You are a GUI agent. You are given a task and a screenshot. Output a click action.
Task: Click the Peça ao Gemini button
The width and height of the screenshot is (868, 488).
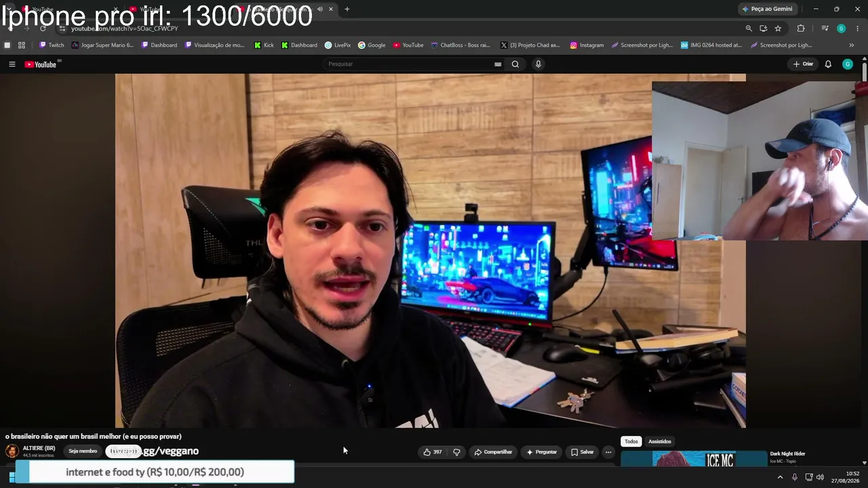tap(767, 9)
